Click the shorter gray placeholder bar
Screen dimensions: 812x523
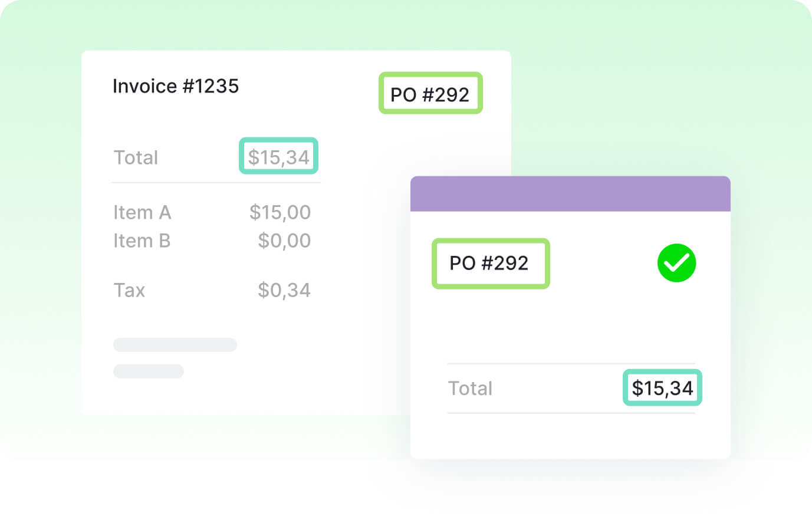(149, 371)
